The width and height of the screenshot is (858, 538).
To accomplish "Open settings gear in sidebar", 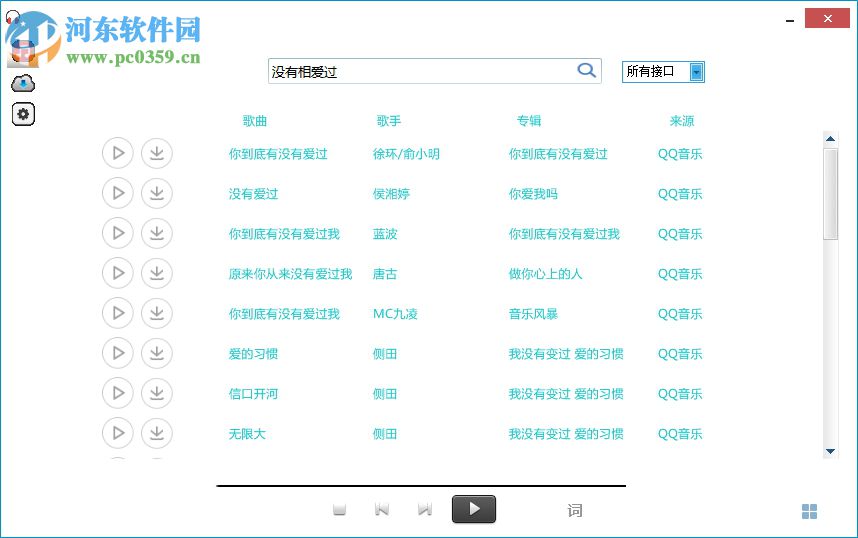I will point(23,114).
